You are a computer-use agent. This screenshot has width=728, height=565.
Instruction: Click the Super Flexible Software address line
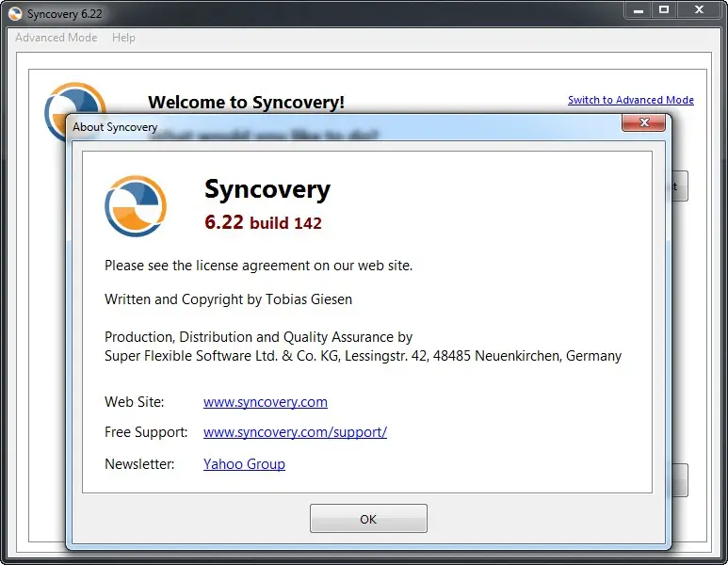[x=363, y=356]
